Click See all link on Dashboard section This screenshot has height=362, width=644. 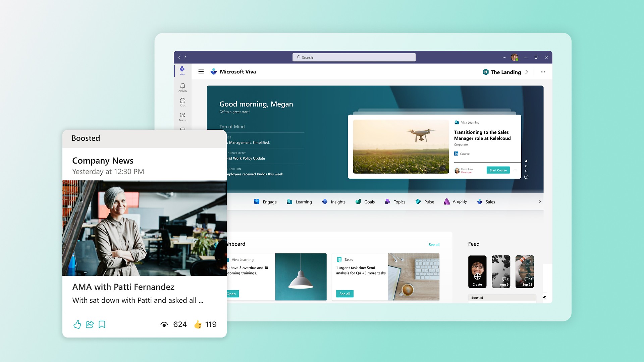[434, 244]
